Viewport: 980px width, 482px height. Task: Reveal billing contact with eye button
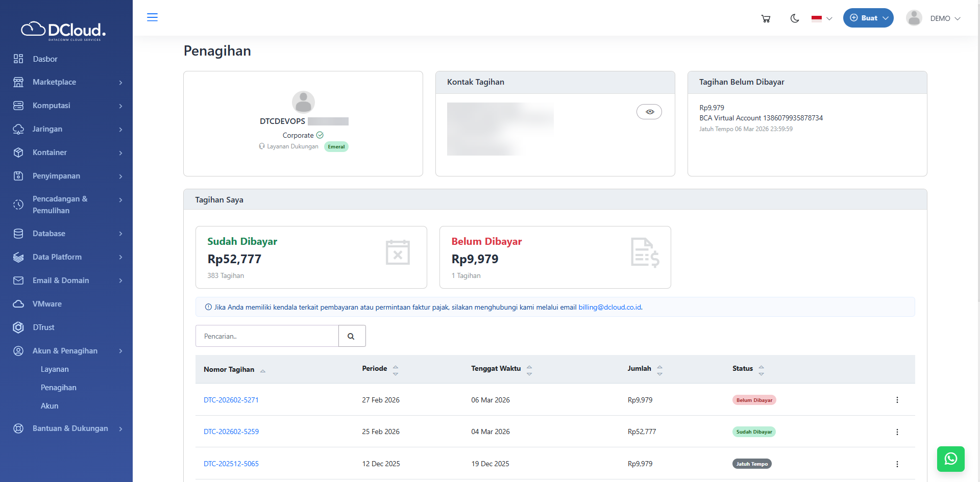click(x=649, y=112)
